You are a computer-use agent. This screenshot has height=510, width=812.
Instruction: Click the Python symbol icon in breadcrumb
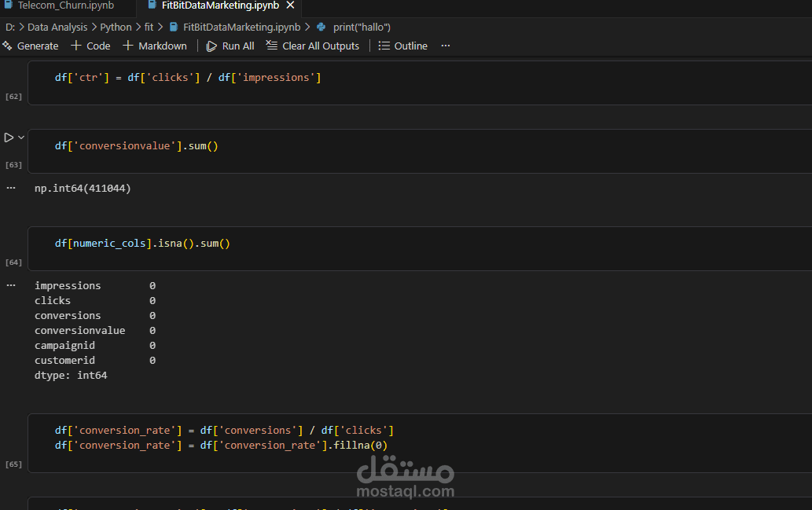coord(321,27)
